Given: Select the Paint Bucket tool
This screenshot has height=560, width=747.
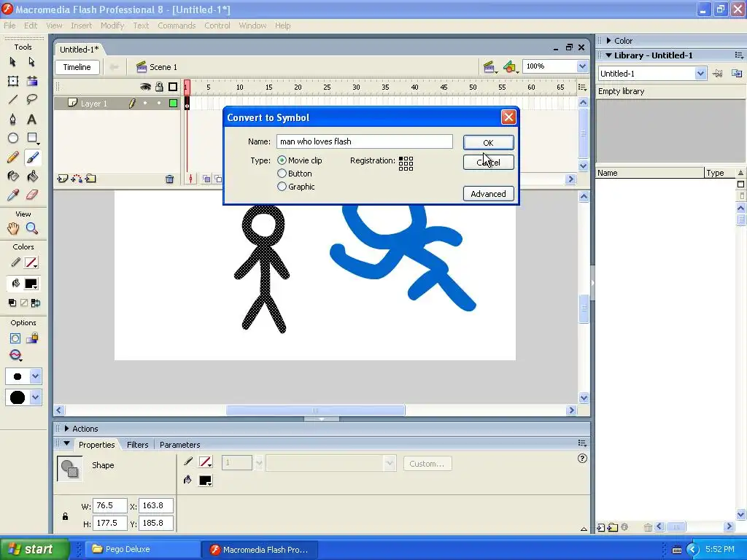Looking at the screenshot, I should 32,176.
